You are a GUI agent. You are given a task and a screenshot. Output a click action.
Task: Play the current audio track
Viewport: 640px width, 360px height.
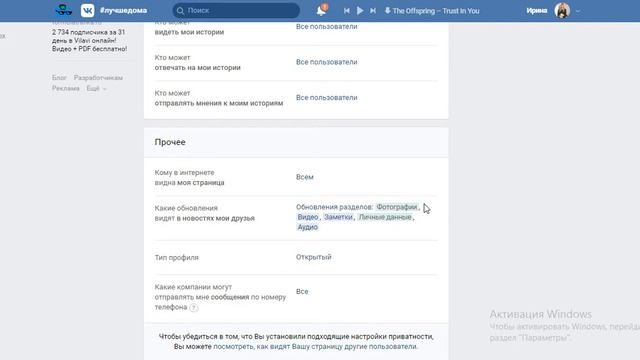360,11
